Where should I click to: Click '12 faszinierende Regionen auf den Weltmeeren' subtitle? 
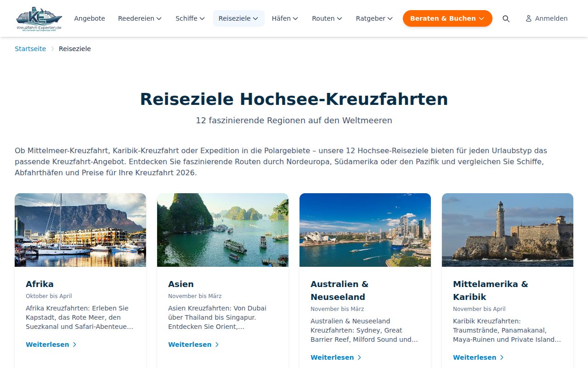(x=294, y=121)
